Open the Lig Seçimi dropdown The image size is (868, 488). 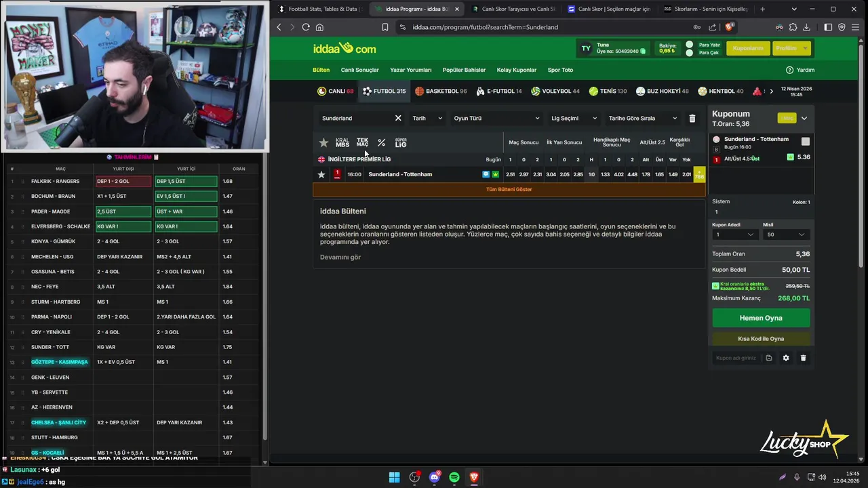pos(574,118)
